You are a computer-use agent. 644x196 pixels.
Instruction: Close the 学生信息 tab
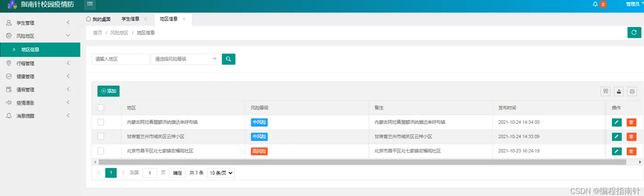[x=146, y=19]
